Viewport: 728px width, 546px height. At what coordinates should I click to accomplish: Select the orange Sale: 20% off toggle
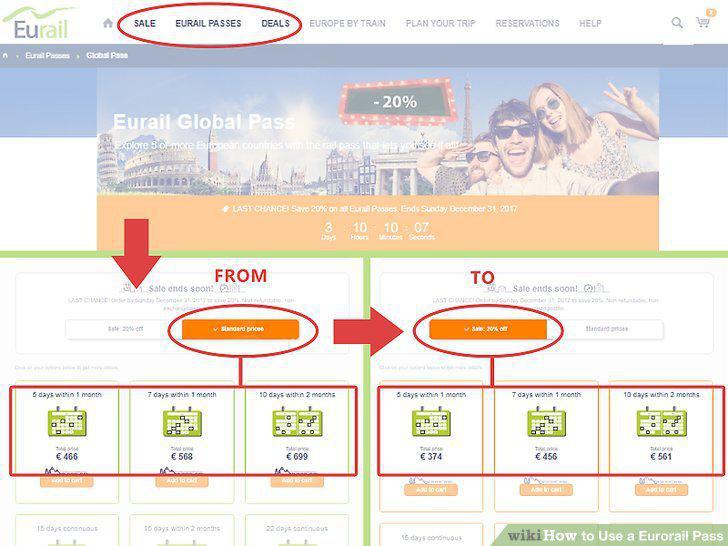click(488, 329)
